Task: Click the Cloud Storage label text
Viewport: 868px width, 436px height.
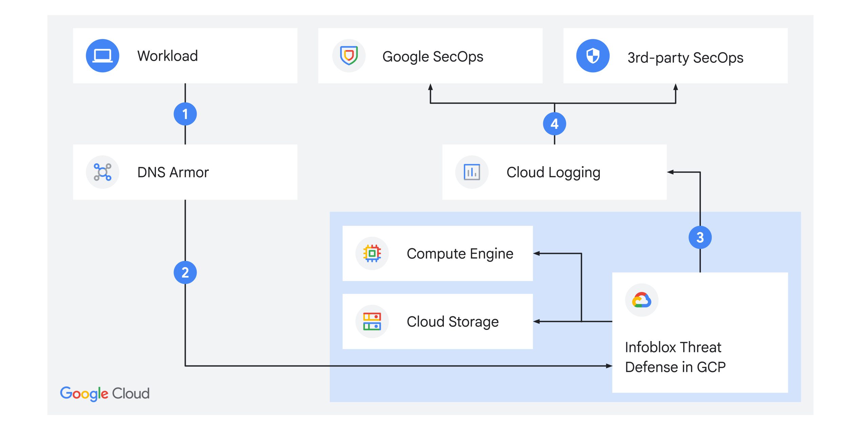Action: (x=452, y=322)
